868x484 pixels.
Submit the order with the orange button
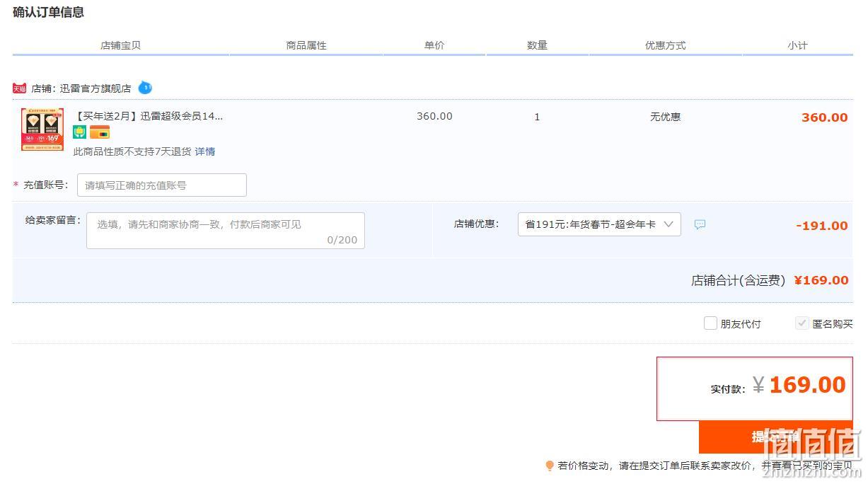(x=775, y=437)
